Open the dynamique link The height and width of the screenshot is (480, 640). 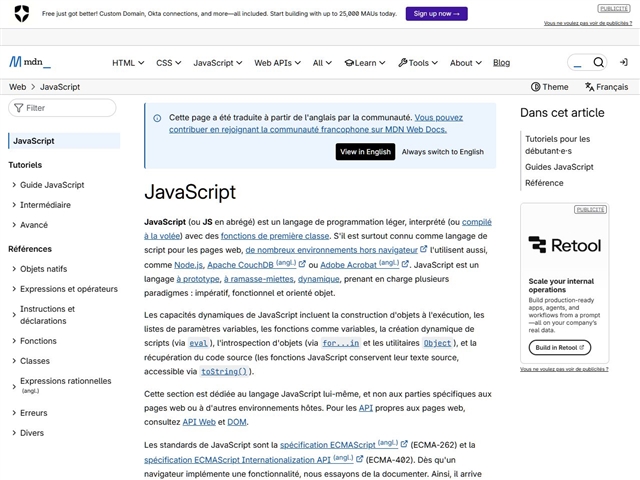[319, 279]
